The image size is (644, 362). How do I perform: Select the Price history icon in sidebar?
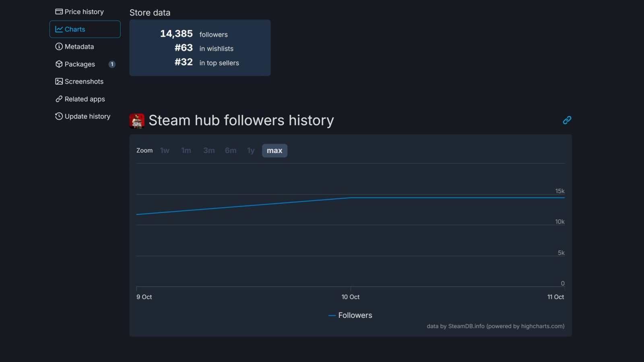pos(59,11)
